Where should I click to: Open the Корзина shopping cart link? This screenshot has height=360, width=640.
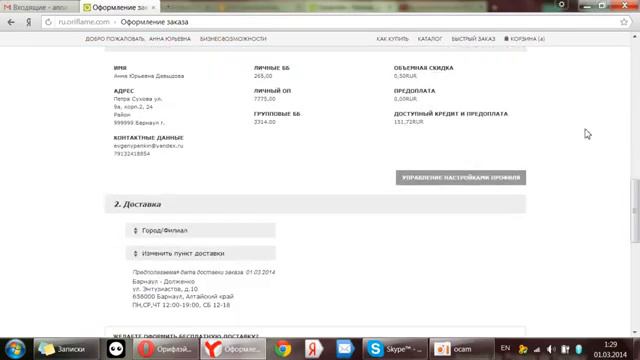click(x=524, y=39)
